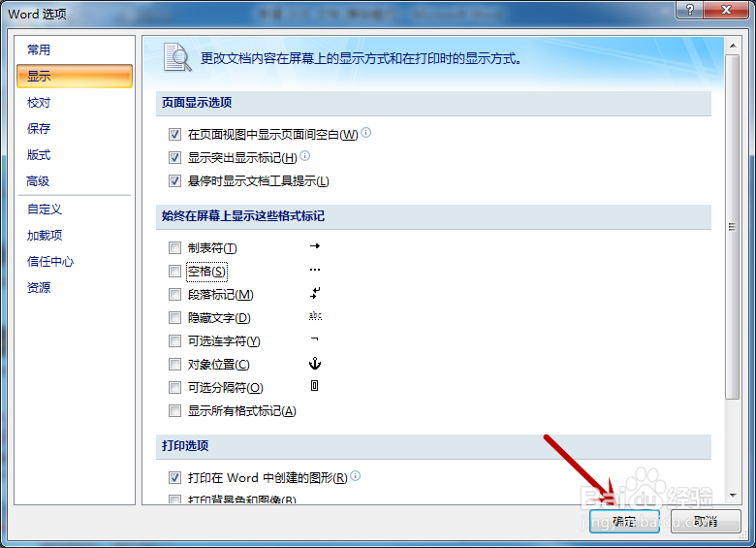Click the tab arrow symbol icon
Viewport: 756px width, 548px height.
315,246
